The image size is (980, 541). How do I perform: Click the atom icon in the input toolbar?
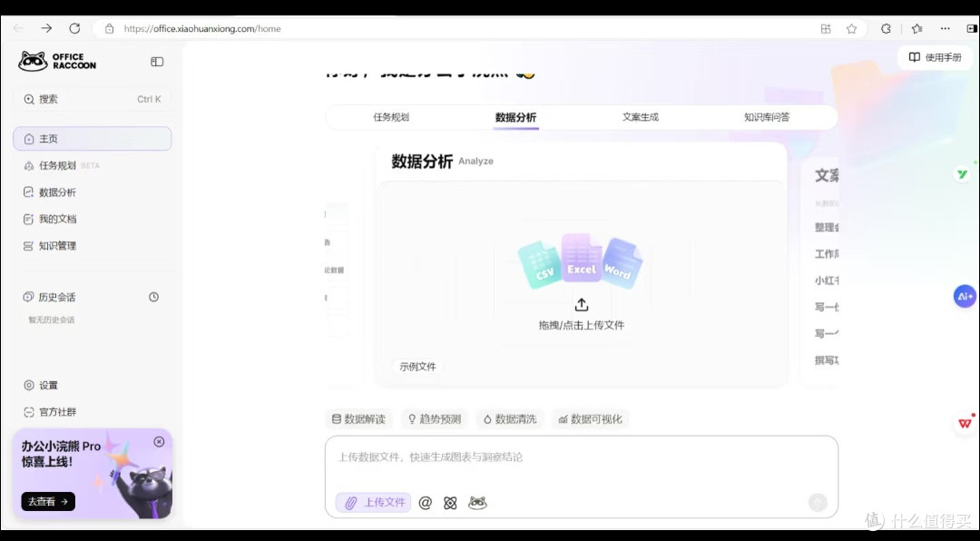[451, 503]
